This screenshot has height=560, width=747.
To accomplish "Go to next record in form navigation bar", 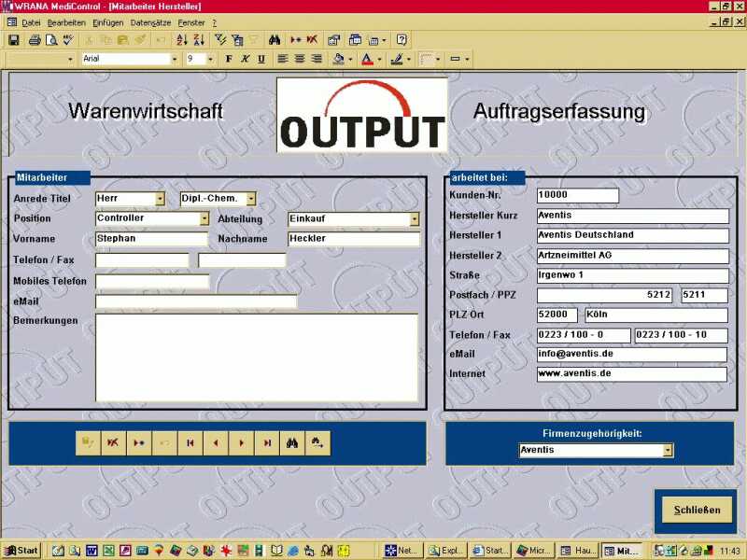I will click(241, 443).
